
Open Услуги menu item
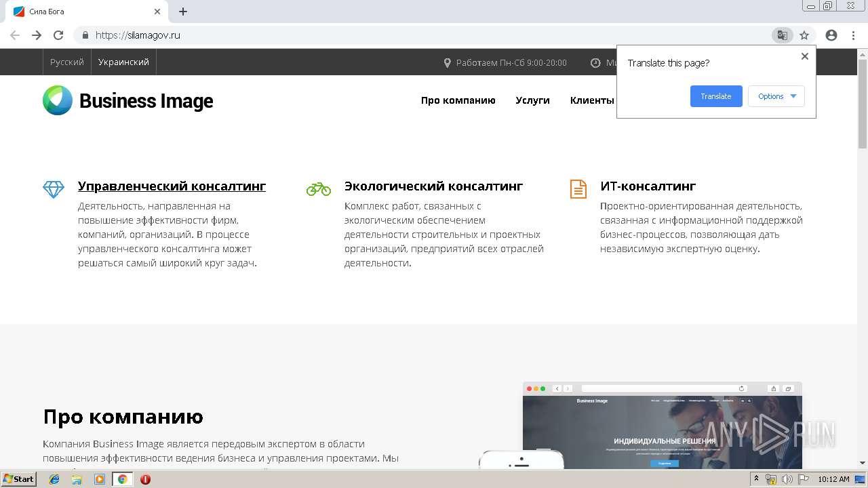click(532, 100)
